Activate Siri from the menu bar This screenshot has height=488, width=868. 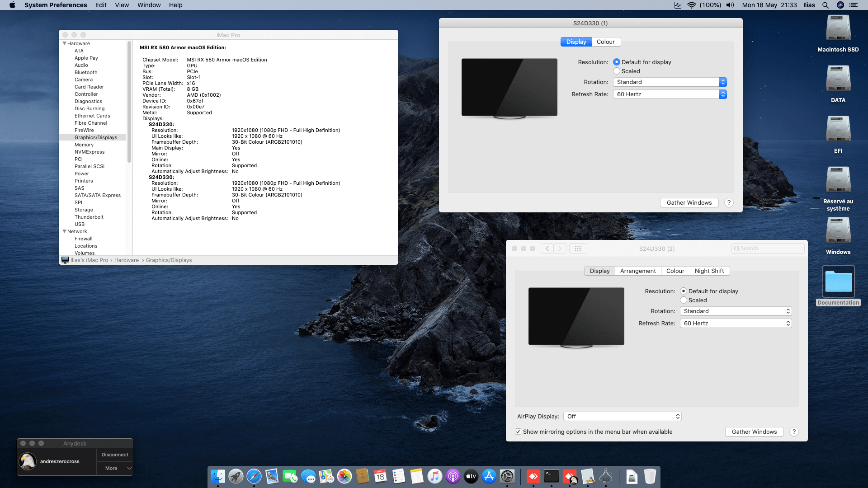[840, 5]
